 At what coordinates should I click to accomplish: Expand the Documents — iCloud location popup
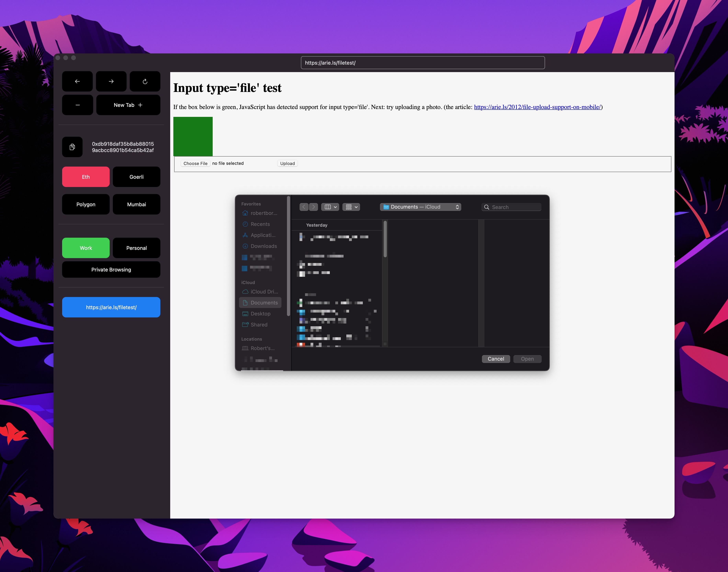(420, 207)
